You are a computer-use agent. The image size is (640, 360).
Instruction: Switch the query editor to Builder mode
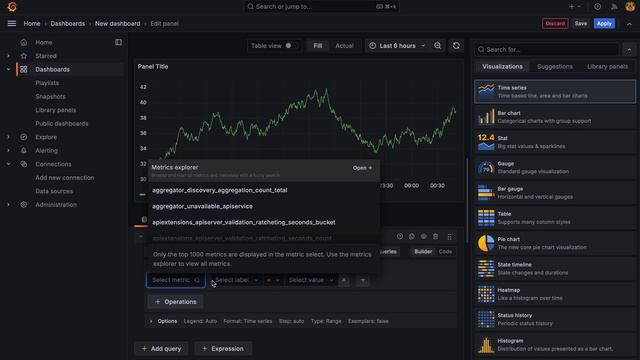coord(423,251)
